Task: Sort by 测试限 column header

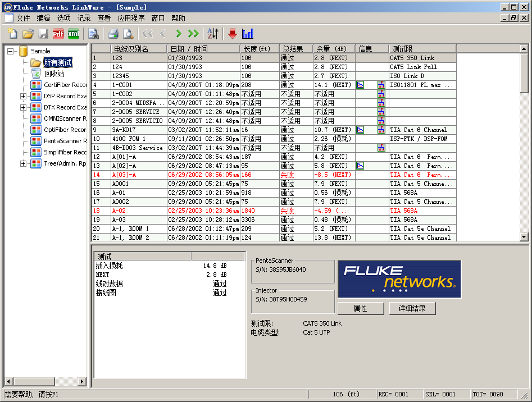Action: pyautogui.click(x=422, y=49)
